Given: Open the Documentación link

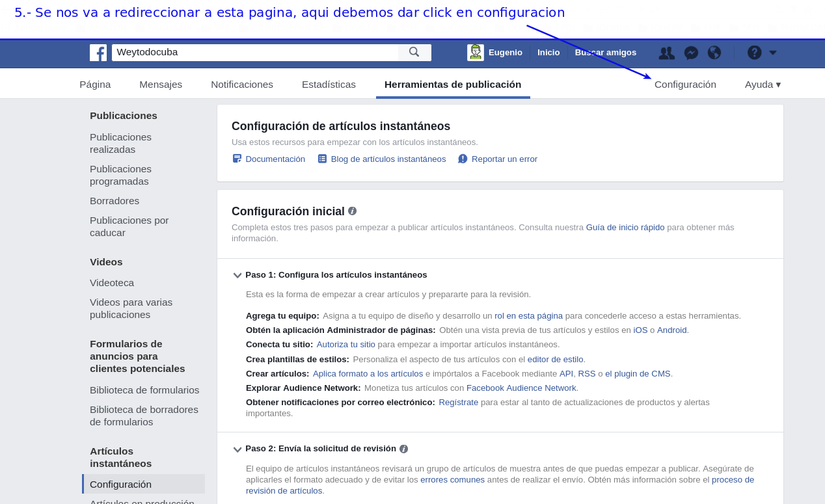Looking at the screenshot, I should point(275,159).
